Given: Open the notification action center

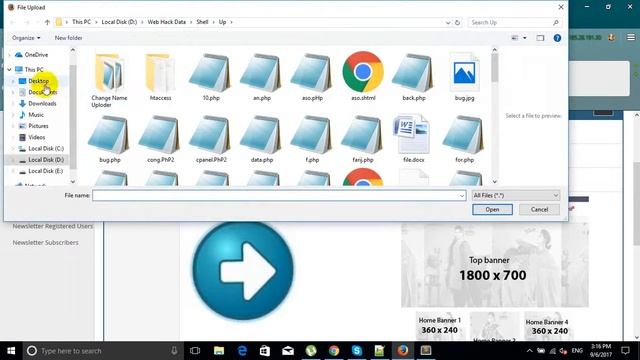Looking at the screenshot, I should pos(625,351).
